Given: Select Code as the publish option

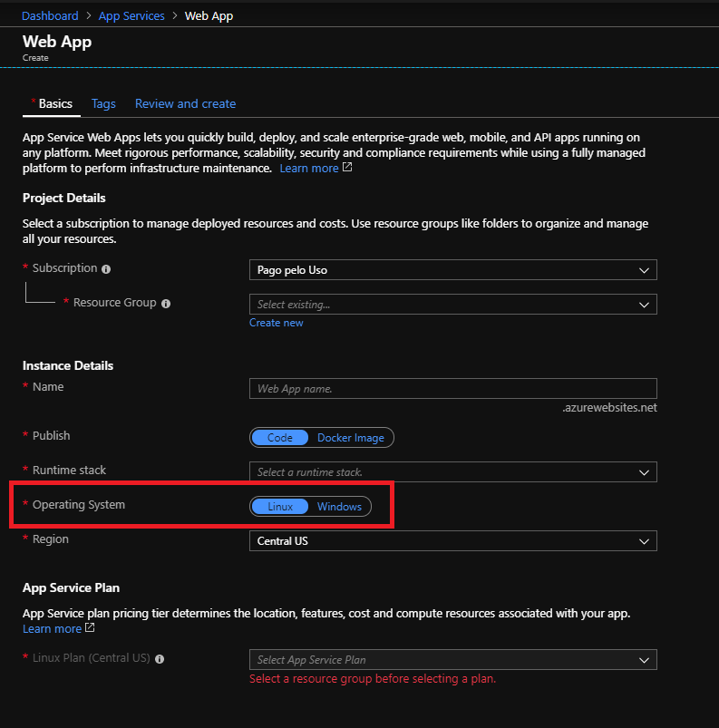Looking at the screenshot, I should pyautogui.click(x=279, y=438).
